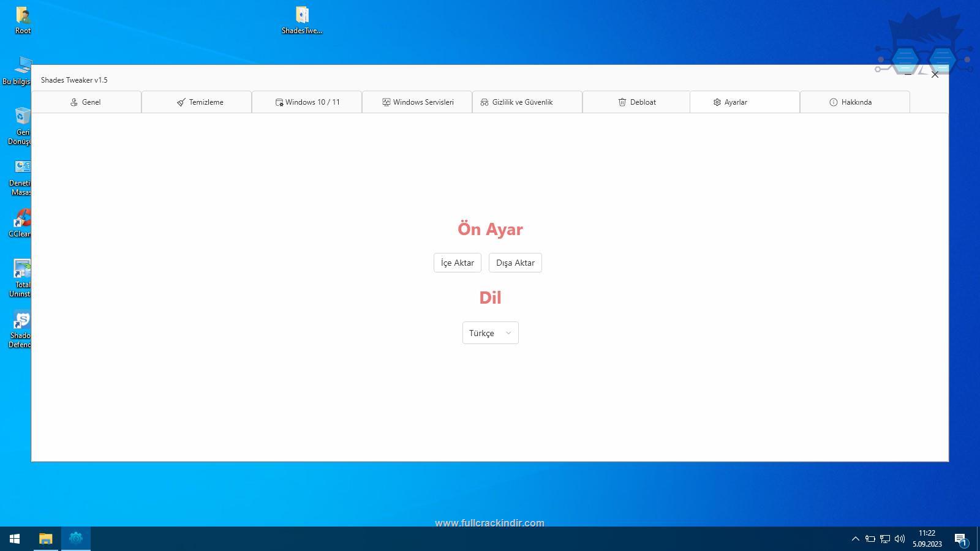Select the Ayarlar tab

point(745,102)
